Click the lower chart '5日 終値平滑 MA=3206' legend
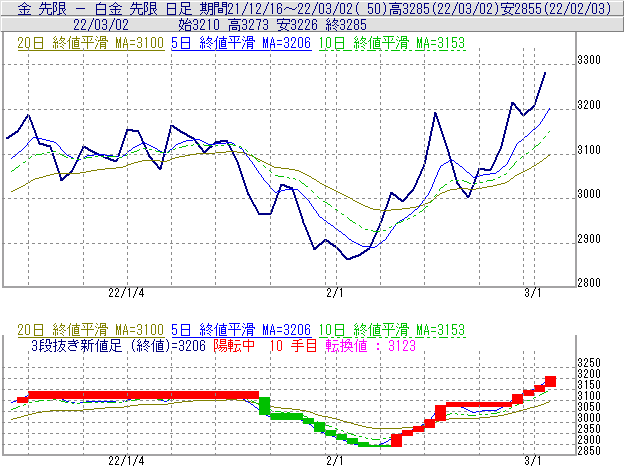The height and width of the screenshot is (475, 624). 241,330
